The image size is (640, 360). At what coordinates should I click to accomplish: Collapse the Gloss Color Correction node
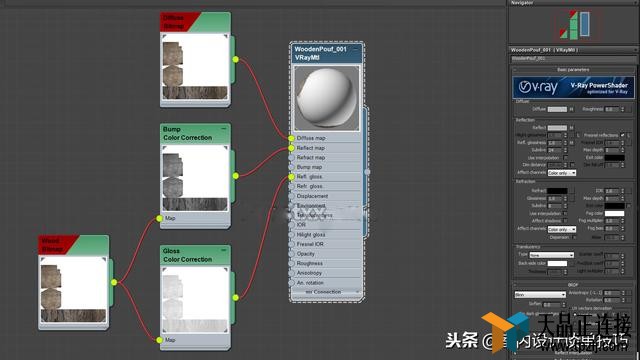click(x=224, y=250)
